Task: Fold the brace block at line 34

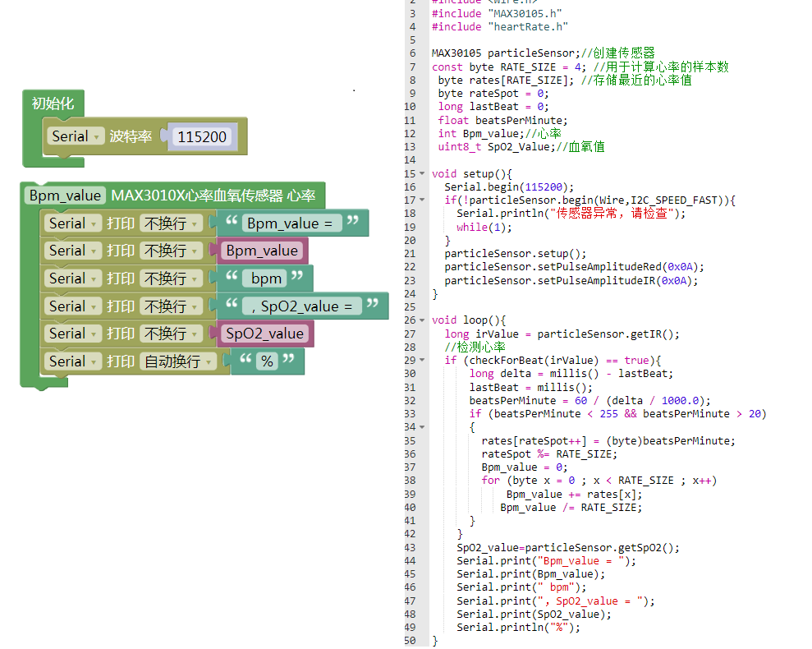Action: coord(422,426)
